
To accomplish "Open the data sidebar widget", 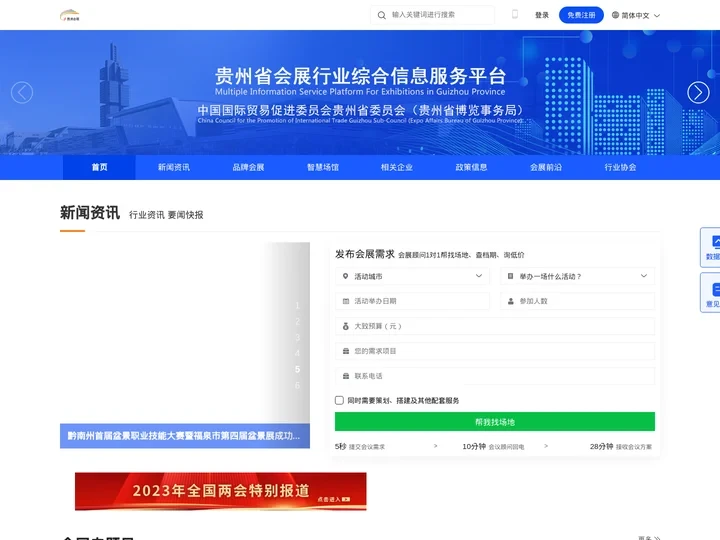I will pyautogui.click(x=710, y=247).
